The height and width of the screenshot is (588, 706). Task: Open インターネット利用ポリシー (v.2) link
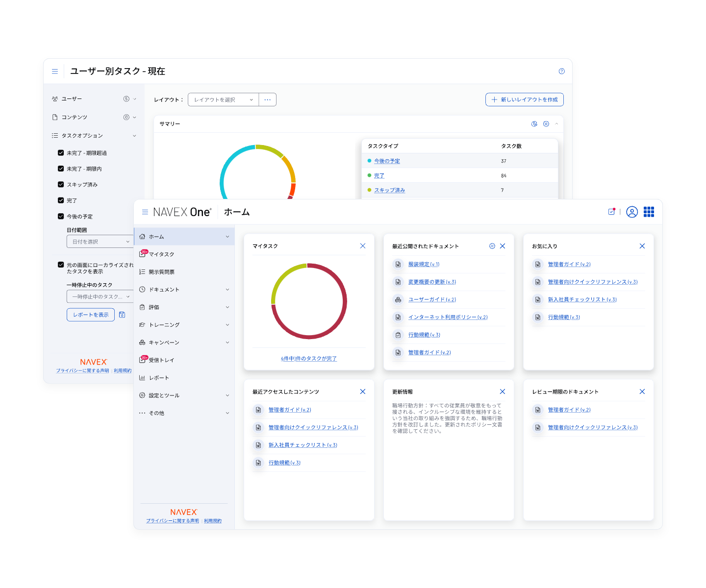448,317
